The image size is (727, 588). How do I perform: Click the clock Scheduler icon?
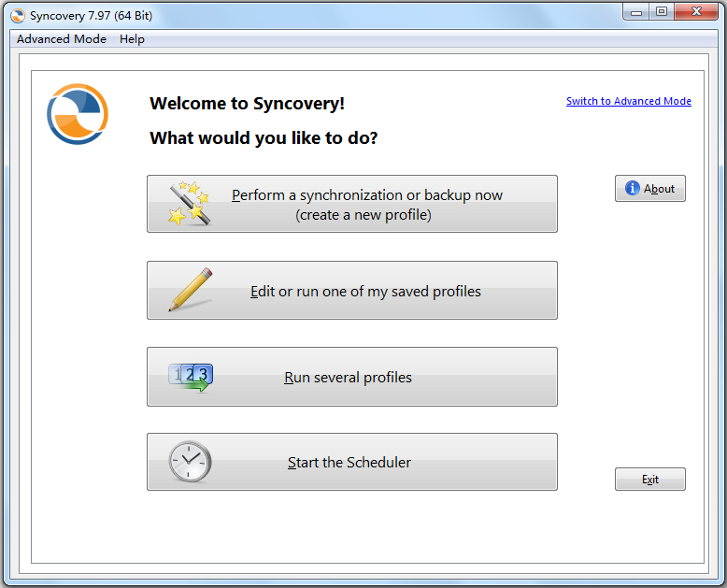tap(190, 462)
